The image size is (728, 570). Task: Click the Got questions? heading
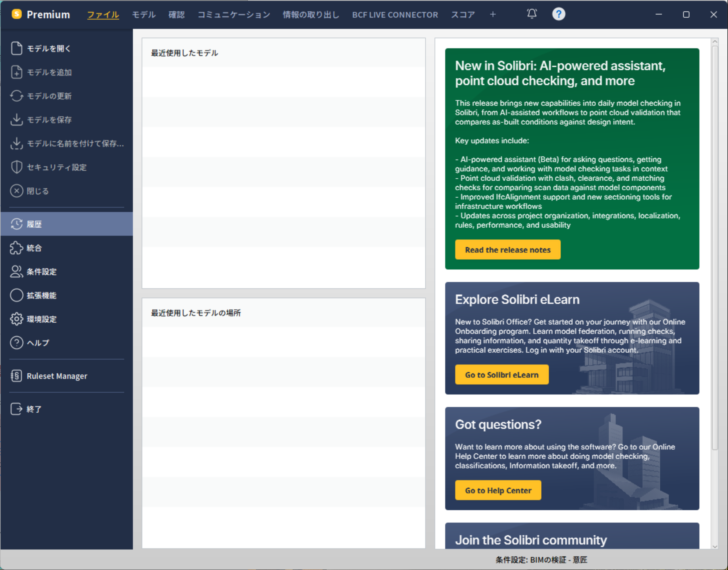click(x=498, y=424)
